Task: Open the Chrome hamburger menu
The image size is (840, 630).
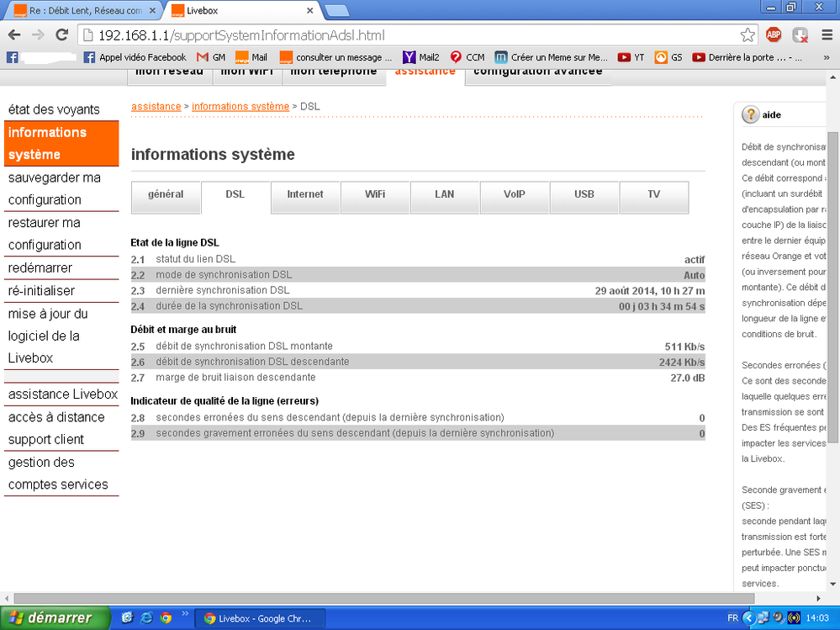Action: [827, 35]
